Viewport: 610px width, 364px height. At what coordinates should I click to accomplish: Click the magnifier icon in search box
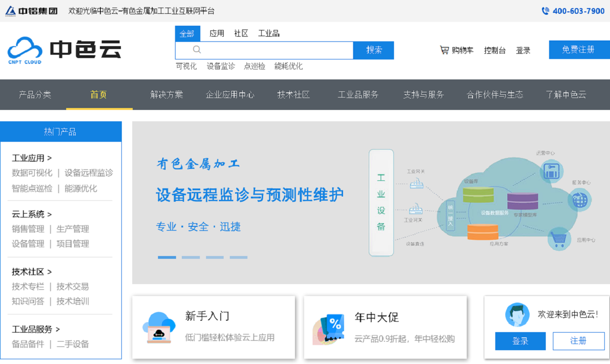[x=197, y=49]
